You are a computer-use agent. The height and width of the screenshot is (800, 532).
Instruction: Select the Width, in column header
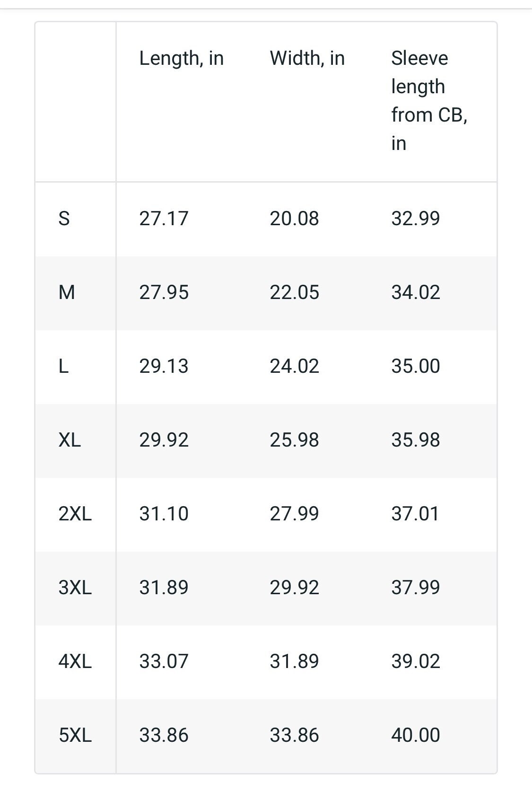pos(307,59)
